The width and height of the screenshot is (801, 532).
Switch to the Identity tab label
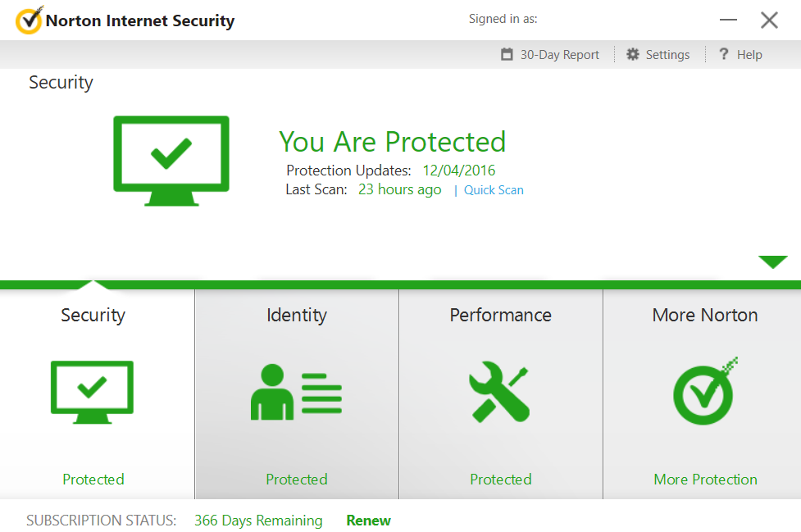297,315
